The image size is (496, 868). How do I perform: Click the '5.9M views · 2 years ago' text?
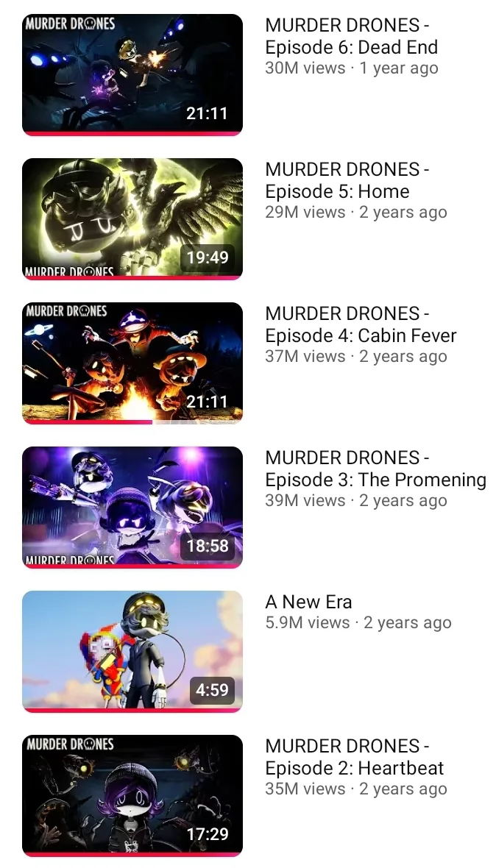[x=358, y=623]
